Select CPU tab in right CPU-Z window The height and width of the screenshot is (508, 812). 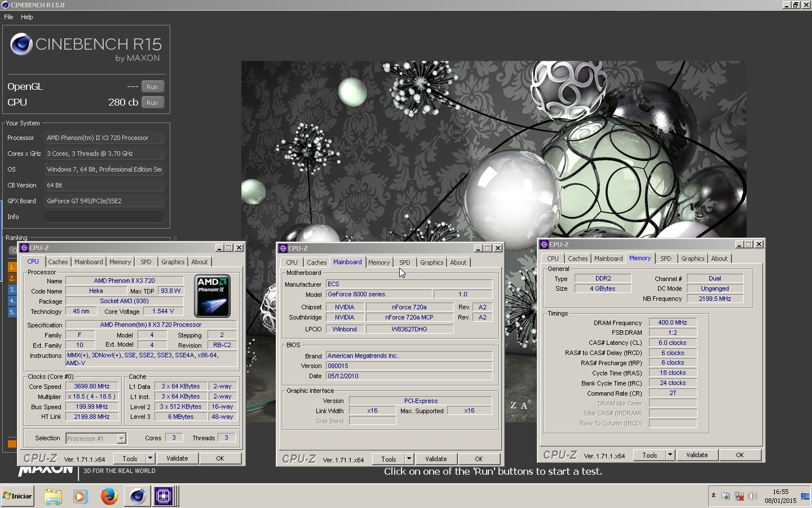pyautogui.click(x=553, y=259)
